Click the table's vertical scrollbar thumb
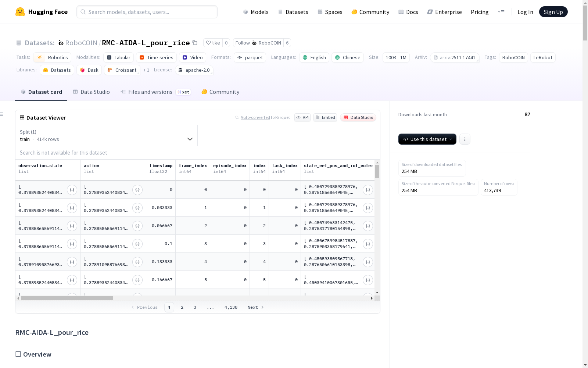The width and height of the screenshot is (588, 368). point(377,172)
